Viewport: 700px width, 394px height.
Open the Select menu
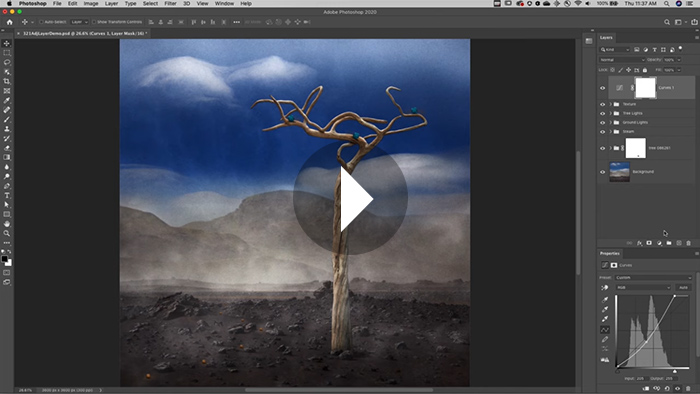click(150, 4)
